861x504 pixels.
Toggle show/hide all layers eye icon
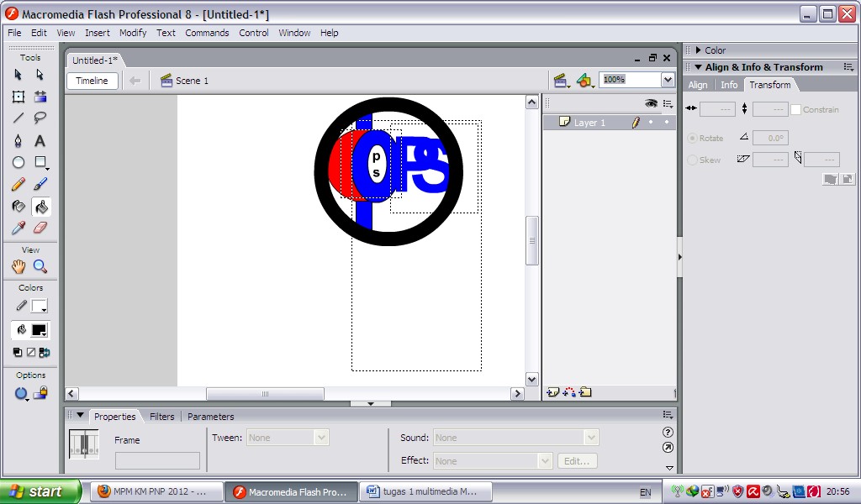[652, 103]
